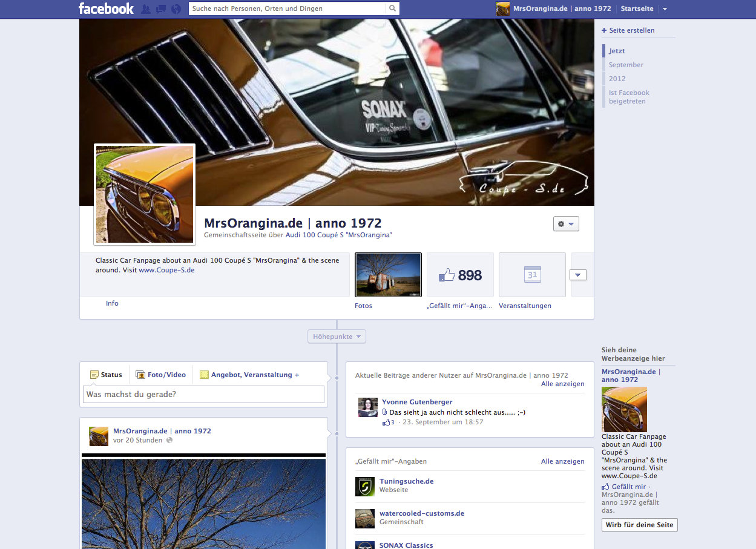Click the 898 likes thumbs-up tile

[460, 275]
